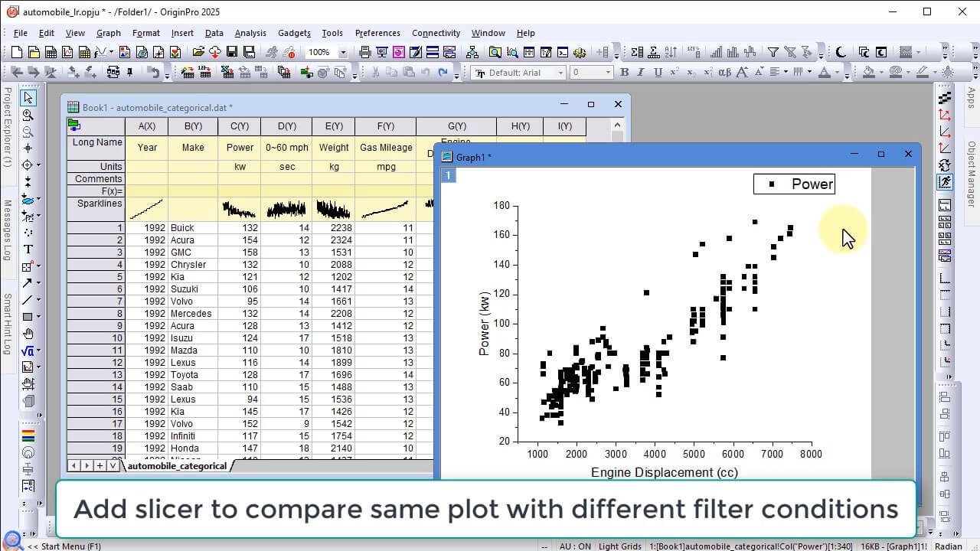The image size is (980, 551).
Task: Click the Save Project icon
Action: coord(233,53)
